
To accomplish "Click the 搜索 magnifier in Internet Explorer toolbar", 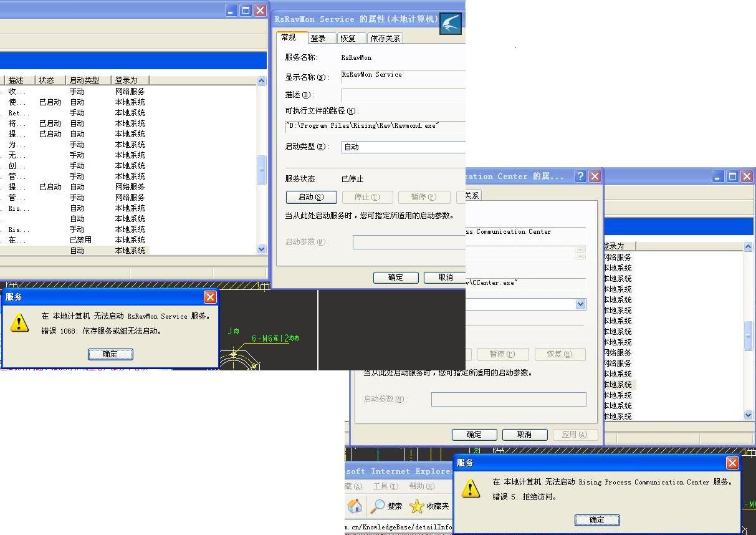I will pyautogui.click(x=386, y=506).
